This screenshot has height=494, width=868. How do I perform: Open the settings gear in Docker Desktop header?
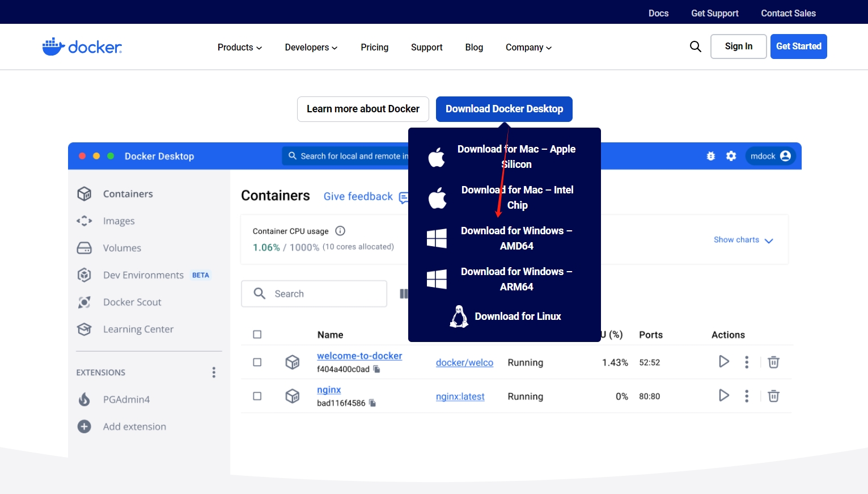click(731, 156)
